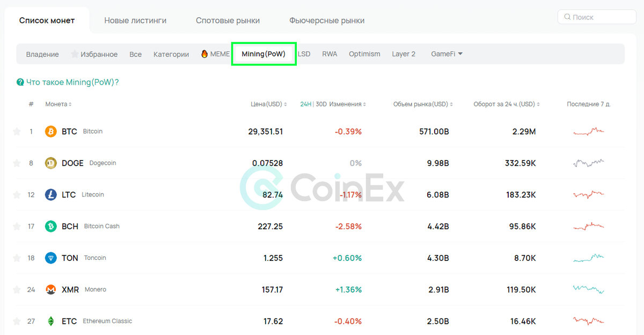The image size is (644, 335).
Task: Select the Layer 2 category filter
Action: click(x=404, y=54)
